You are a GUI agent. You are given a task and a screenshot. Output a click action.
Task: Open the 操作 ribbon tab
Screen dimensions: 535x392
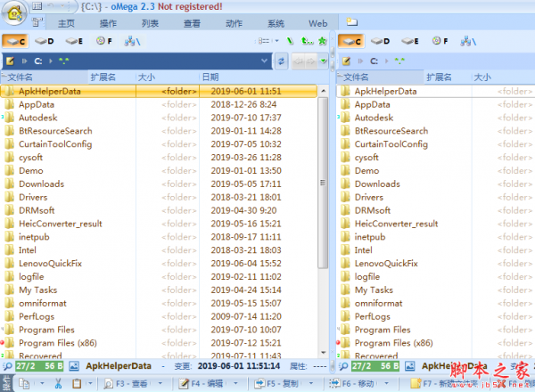click(x=108, y=23)
